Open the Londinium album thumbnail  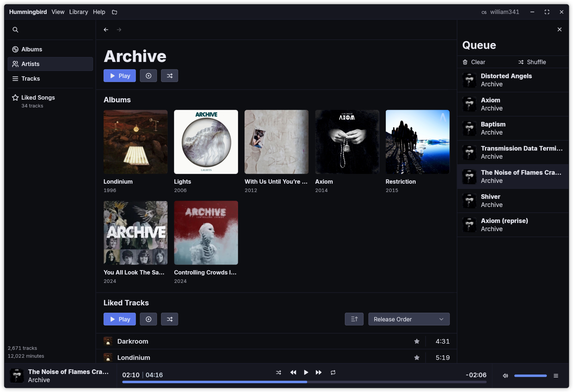pos(135,142)
